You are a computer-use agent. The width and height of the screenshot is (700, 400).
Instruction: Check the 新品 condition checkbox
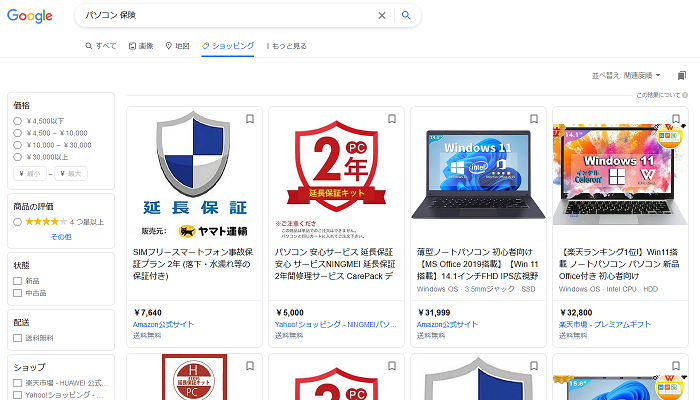pos(17,281)
